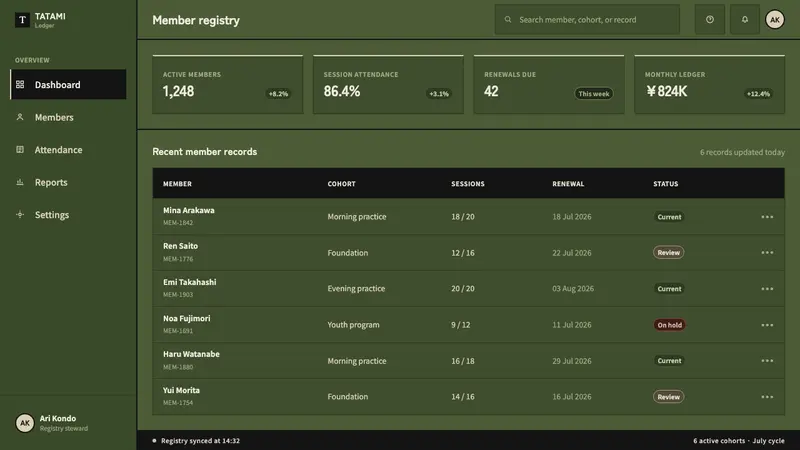Viewport: 800px width, 450px height.
Task: Click Current status for Emi Takahashi
Action: 669,289
